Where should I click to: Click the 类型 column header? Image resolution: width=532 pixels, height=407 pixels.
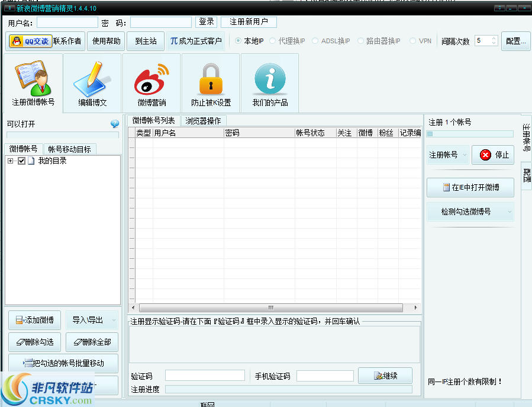(144, 133)
